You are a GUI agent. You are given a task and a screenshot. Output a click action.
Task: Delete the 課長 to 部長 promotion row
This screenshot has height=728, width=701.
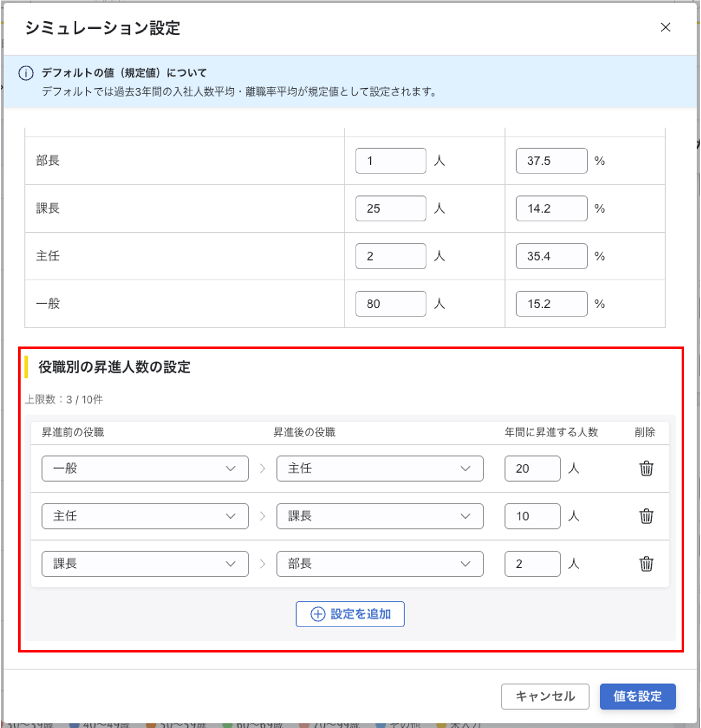coord(646,564)
